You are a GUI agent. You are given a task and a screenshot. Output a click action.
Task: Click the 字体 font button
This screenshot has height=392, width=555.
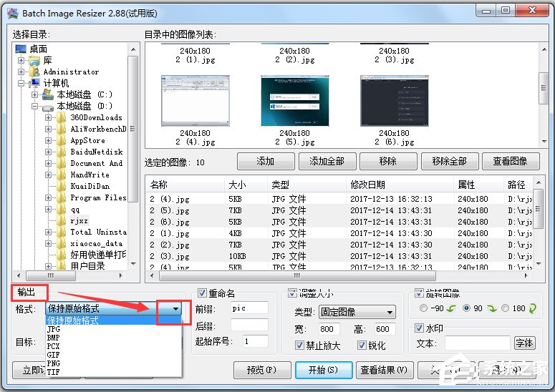click(525, 343)
